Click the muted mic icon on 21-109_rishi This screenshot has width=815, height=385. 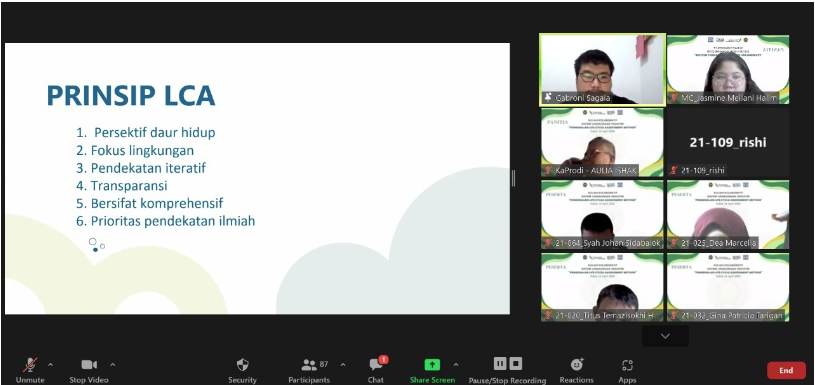tap(674, 170)
